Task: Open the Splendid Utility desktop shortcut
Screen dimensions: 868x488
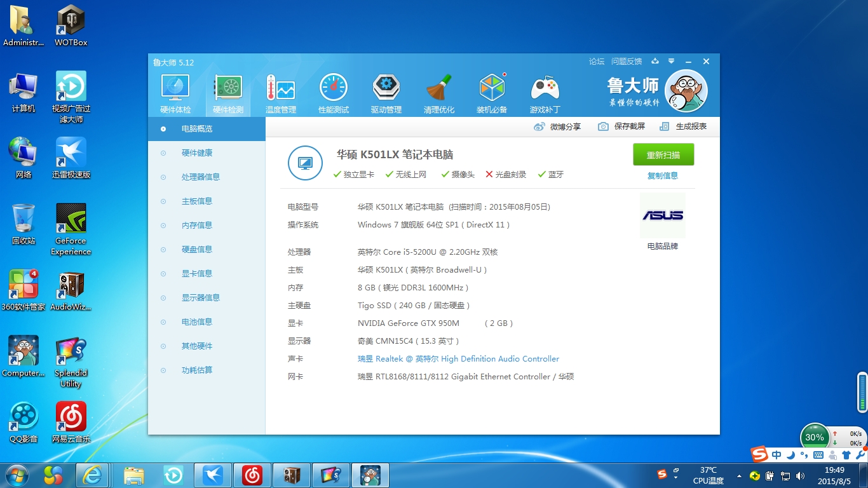Action: 71,362
